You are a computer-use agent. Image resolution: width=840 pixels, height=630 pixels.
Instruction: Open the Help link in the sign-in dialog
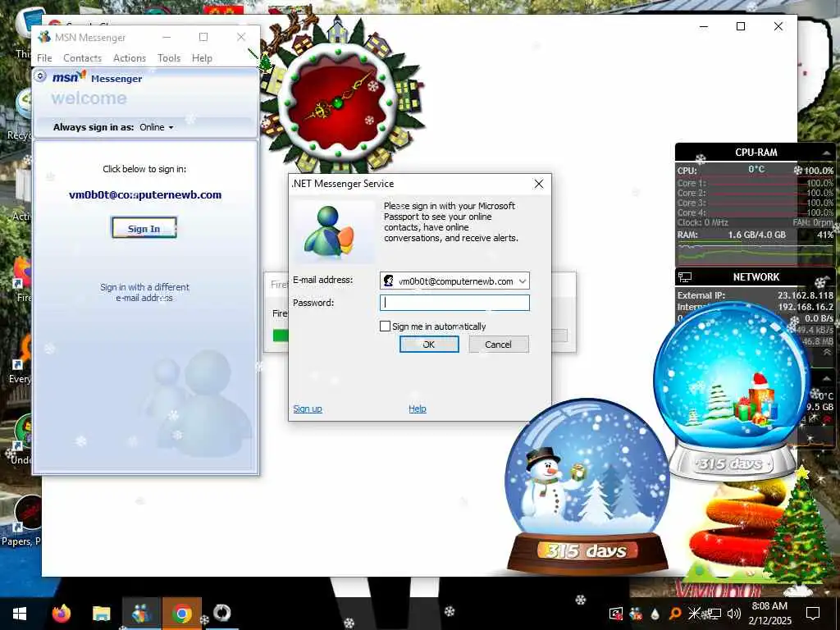pos(418,409)
